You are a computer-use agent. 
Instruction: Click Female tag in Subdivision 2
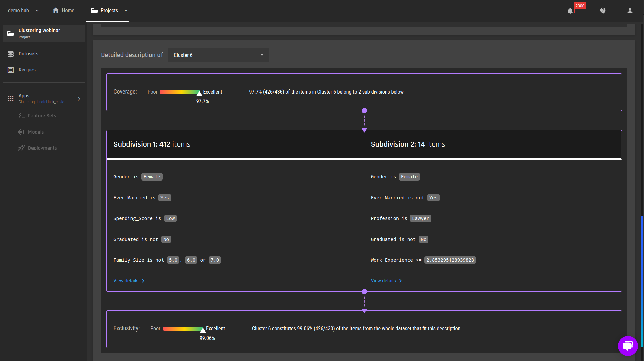pyautogui.click(x=409, y=177)
